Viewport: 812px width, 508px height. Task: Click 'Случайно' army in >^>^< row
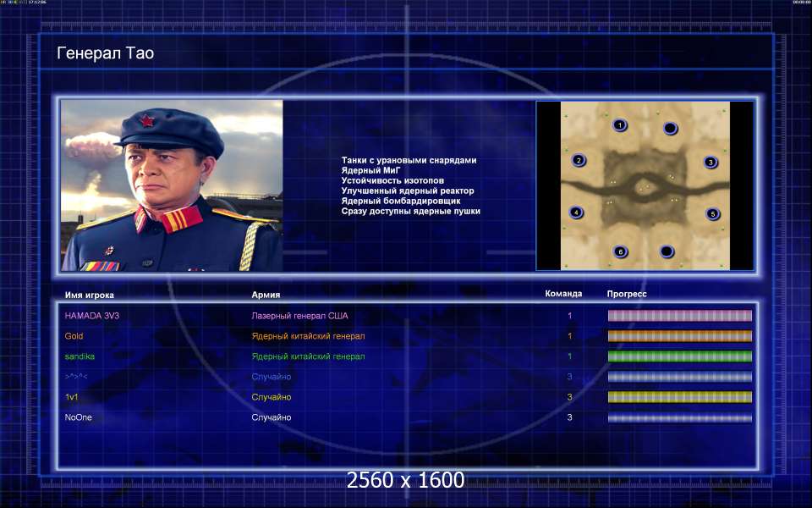click(x=272, y=377)
